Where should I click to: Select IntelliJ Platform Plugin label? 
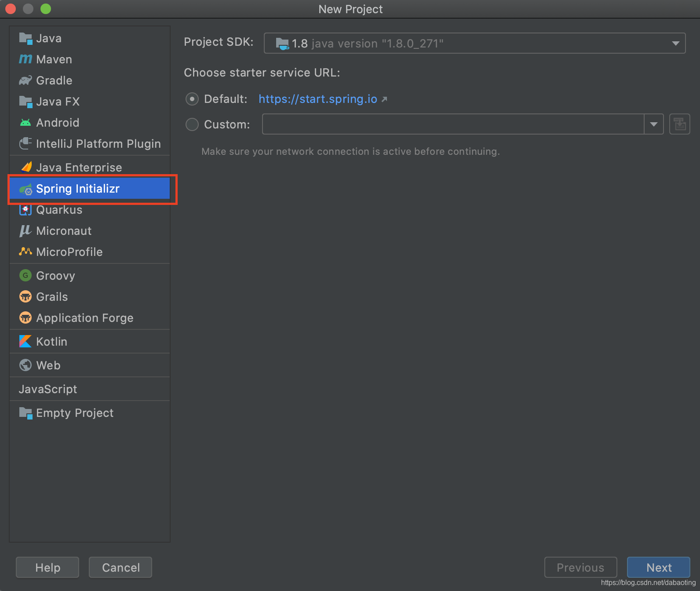click(98, 144)
